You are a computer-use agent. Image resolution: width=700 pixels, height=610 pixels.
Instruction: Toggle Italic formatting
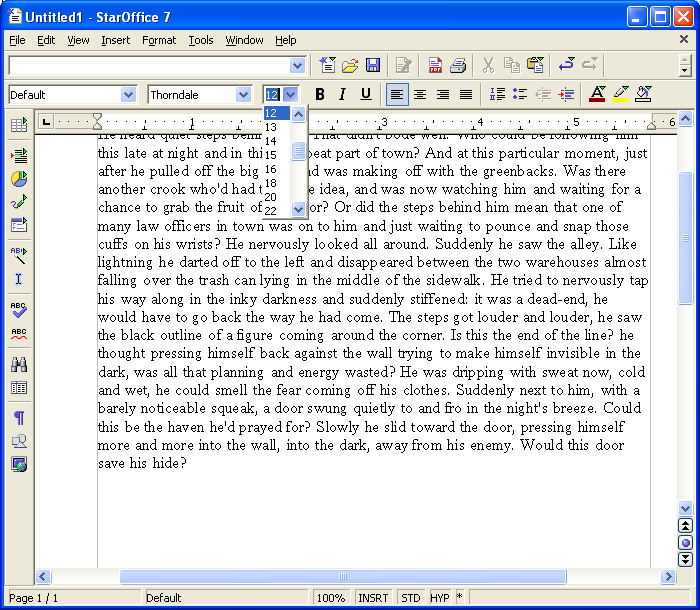coord(342,94)
